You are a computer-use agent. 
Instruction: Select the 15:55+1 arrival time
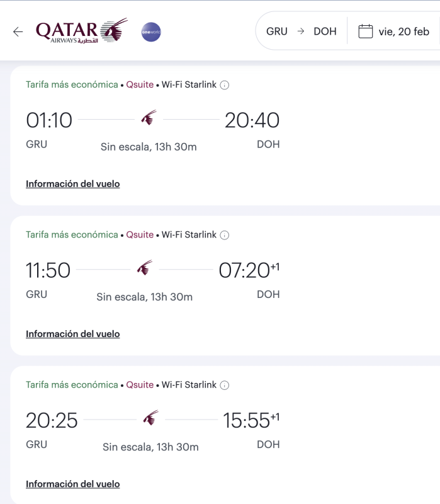(247, 420)
